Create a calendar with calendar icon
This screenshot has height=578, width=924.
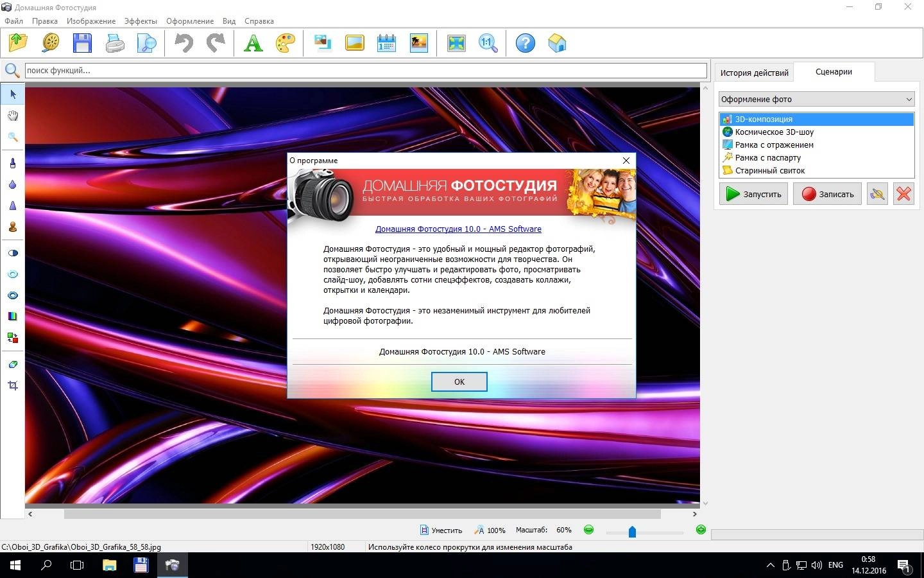(x=386, y=43)
